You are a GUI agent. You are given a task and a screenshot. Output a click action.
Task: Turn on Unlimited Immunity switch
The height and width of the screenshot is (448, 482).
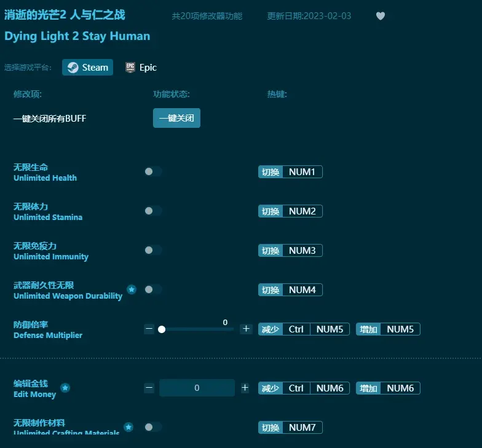[x=153, y=250]
